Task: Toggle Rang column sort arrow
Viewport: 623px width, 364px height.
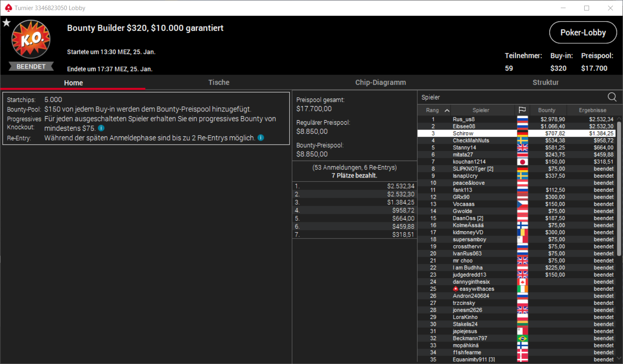Action: point(447,110)
